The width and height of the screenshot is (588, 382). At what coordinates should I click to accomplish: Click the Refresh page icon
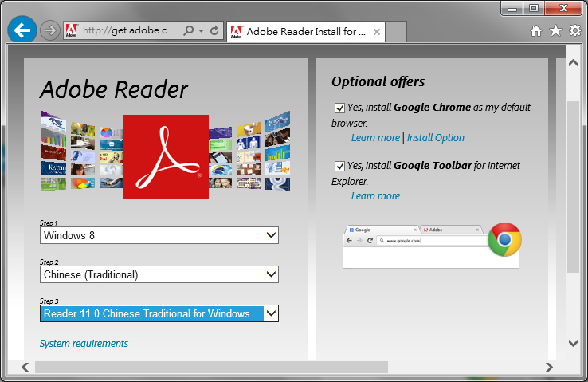[x=214, y=31]
